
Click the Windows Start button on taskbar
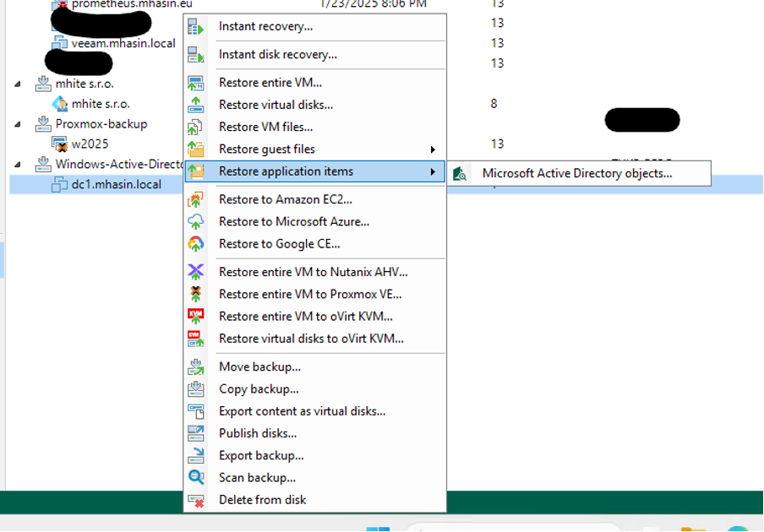(378, 529)
